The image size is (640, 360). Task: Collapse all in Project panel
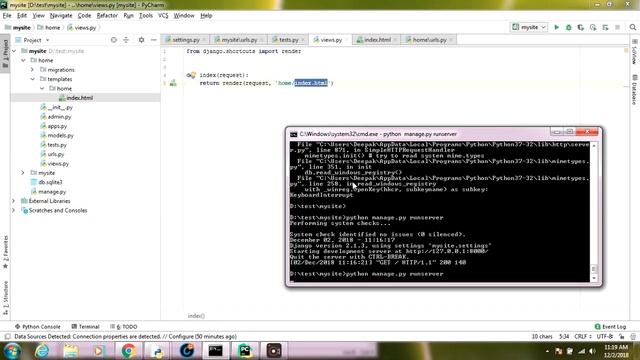coord(126,40)
